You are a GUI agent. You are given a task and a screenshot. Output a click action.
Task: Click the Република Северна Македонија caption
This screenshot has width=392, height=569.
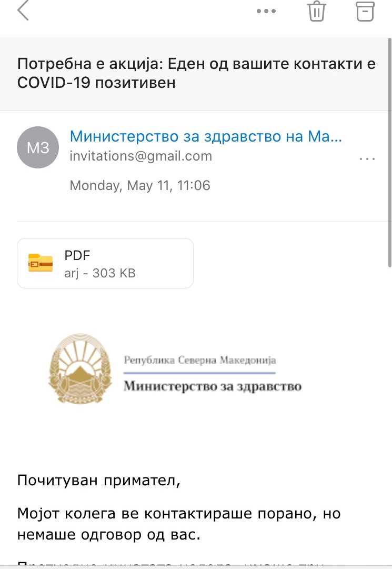tap(200, 360)
